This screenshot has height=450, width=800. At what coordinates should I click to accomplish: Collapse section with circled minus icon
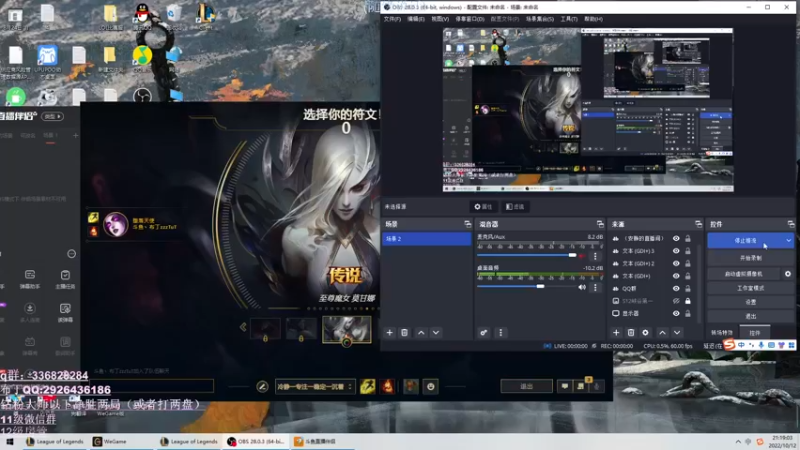tap(71, 254)
